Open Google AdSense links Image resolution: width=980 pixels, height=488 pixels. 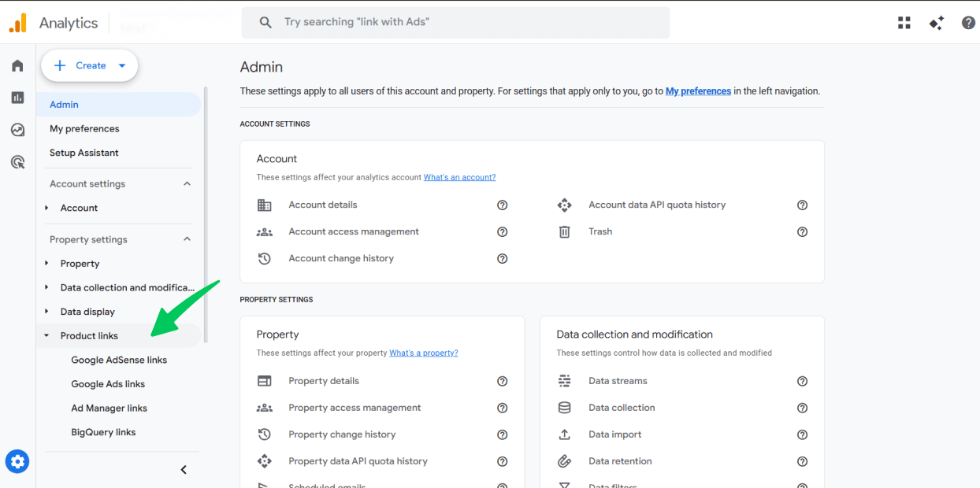(x=119, y=360)
